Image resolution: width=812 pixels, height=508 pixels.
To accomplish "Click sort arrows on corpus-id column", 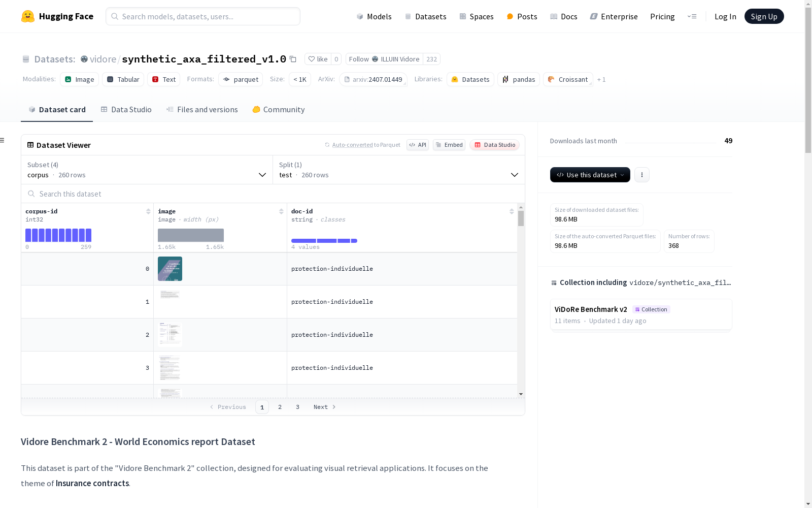I will click(x=148, y=211).
